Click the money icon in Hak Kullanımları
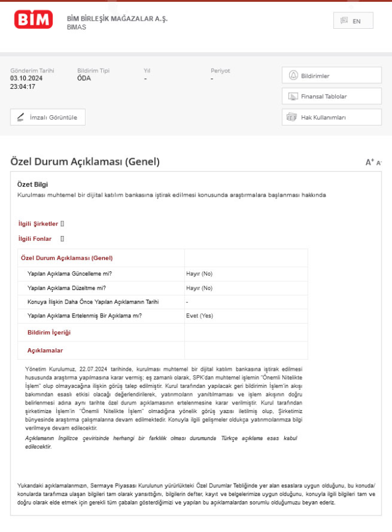 [x=292, y=118]
